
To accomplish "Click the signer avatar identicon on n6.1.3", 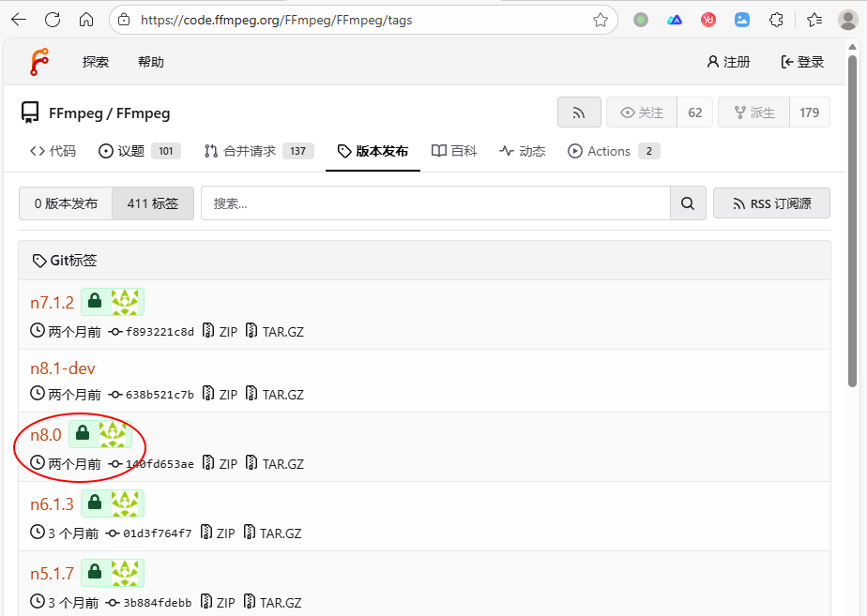I will click(125, 503).
